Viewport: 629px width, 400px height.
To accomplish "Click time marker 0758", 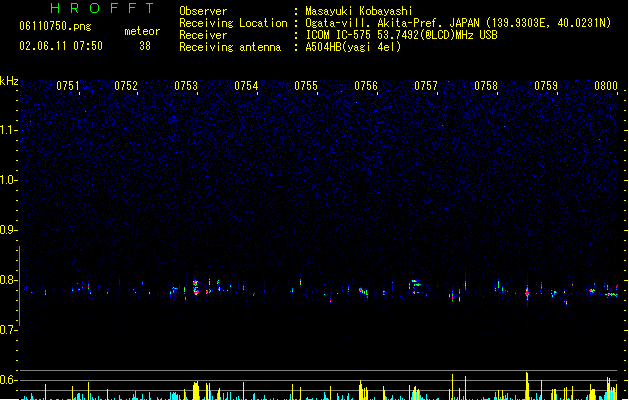I will [x=486, y=86].
